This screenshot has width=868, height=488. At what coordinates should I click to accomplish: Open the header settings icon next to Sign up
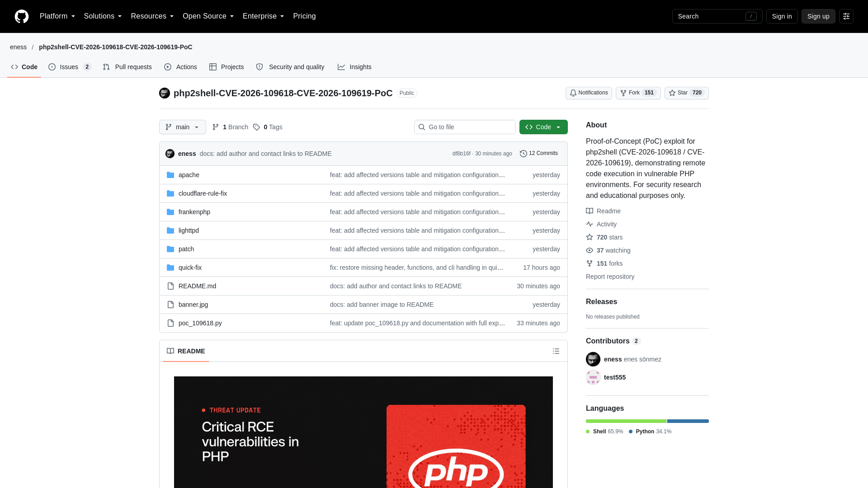[x=846, y=16]
